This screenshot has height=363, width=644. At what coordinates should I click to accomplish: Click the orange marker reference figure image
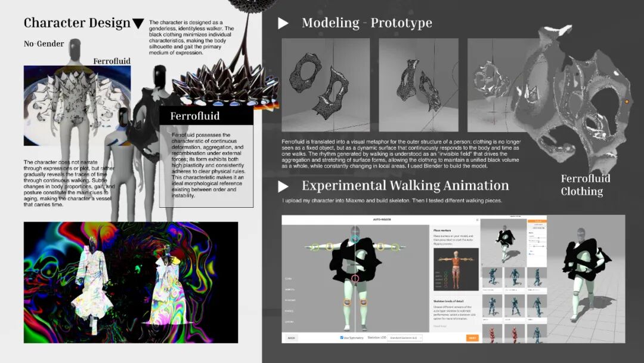click(456, 269)
